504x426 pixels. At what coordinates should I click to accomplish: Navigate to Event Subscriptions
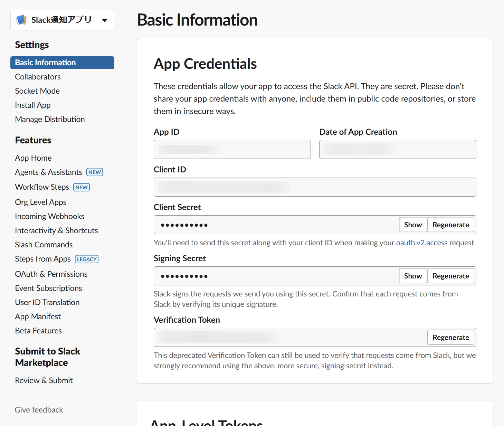click(x=48, y=288)
